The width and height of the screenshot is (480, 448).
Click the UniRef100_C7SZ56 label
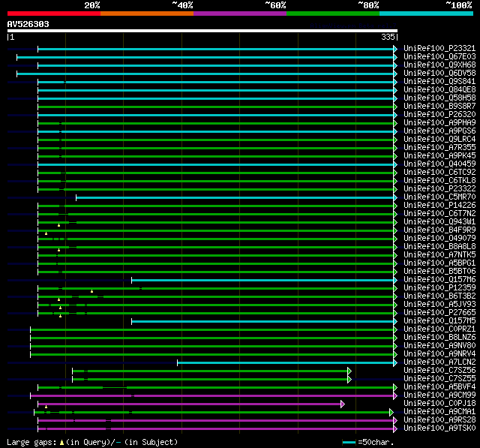coord(439,371)
